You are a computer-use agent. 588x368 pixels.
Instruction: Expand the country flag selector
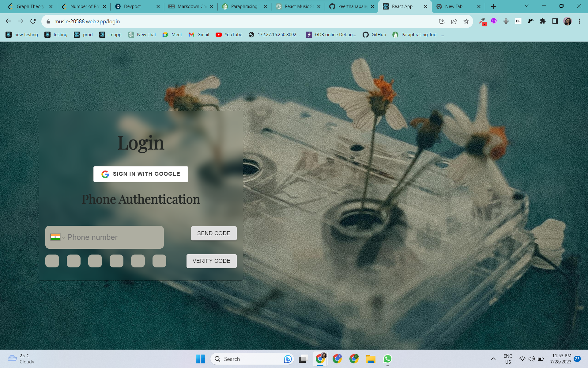coord(57,237)
